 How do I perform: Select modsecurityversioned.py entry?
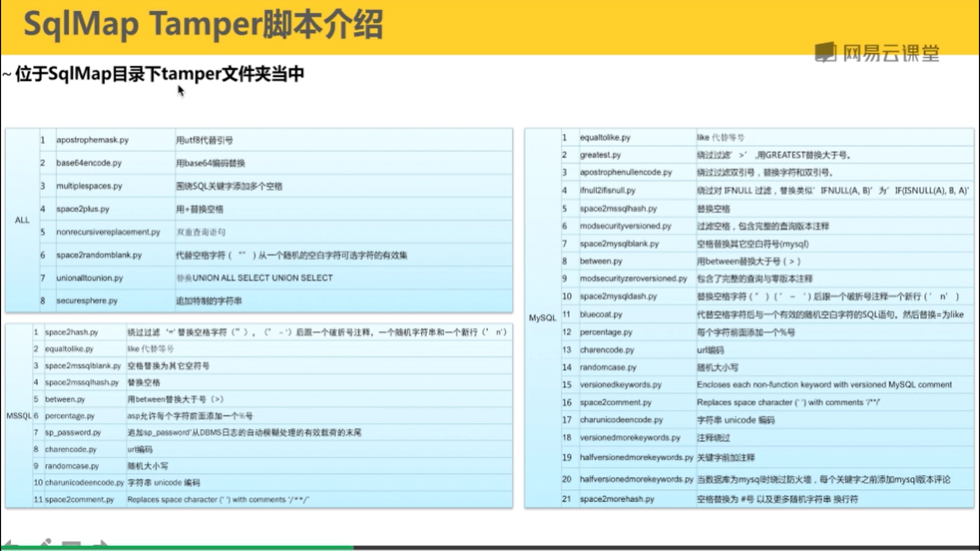626,226
